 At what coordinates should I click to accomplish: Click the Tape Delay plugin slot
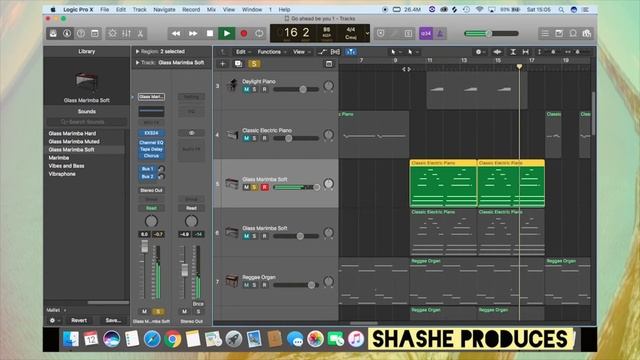click(x=151, y=149)
